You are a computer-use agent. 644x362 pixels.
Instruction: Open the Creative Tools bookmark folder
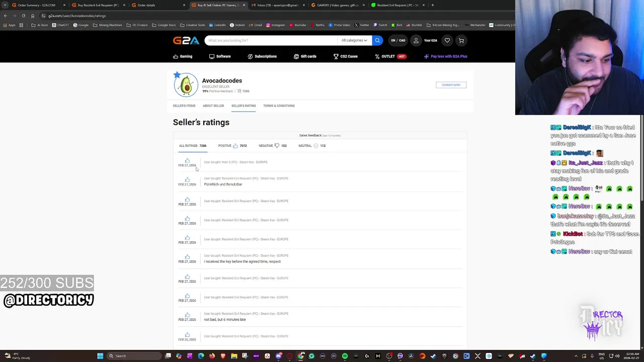click(193, 25)
